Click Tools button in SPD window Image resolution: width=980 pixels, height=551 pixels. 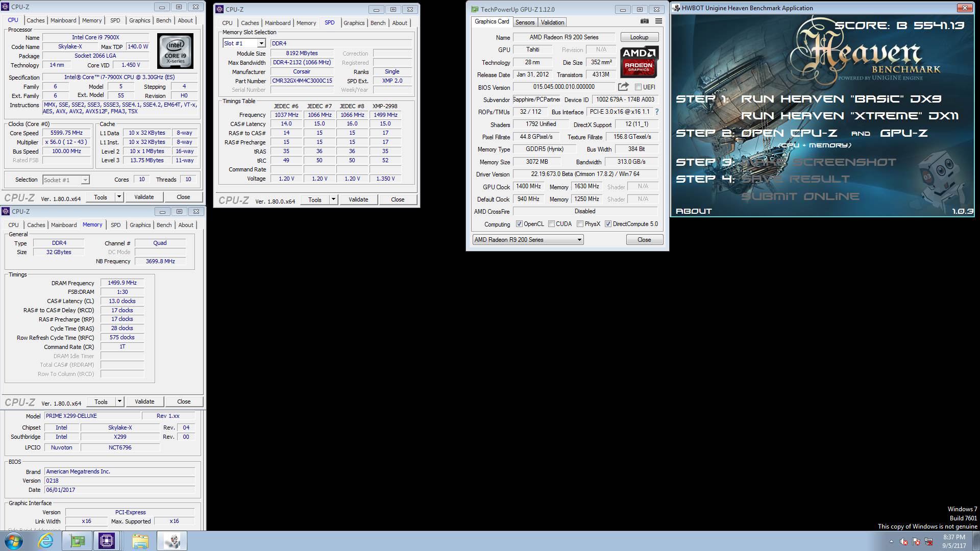coord(315,199)
